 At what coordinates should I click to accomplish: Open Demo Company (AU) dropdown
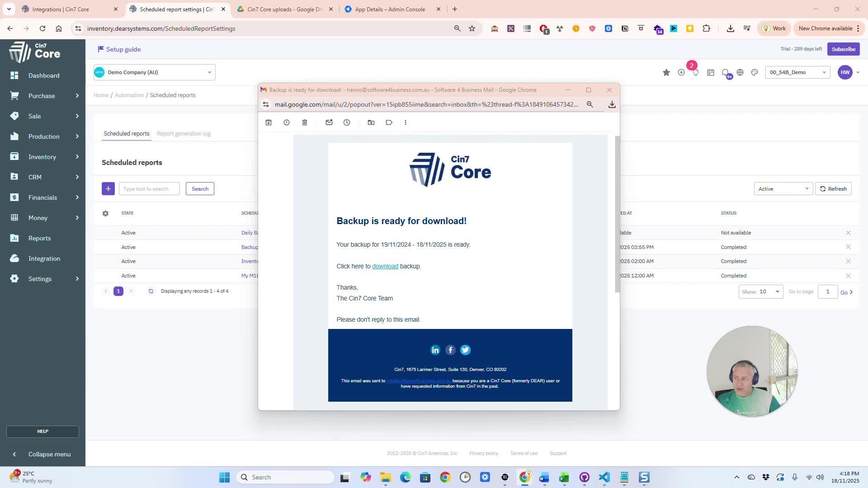click(x=154, y=72)
